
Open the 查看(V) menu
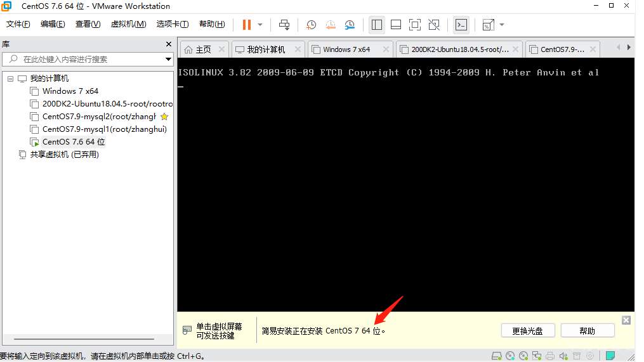pyautogui.click(x=88, y=24)
